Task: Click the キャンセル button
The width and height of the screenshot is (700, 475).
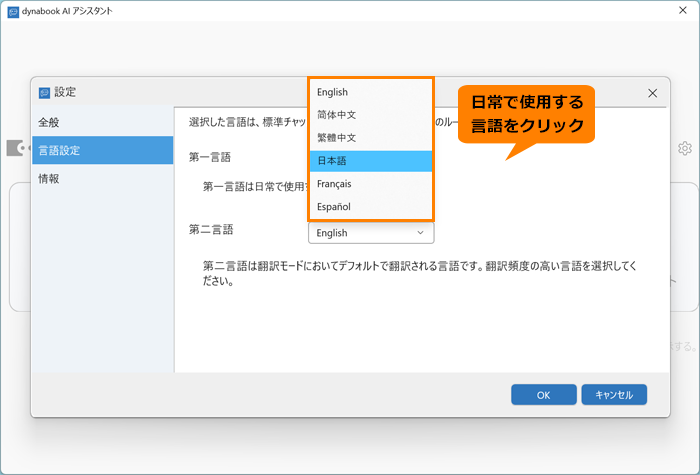Action: pyautogui.click(x=614, y=395)
